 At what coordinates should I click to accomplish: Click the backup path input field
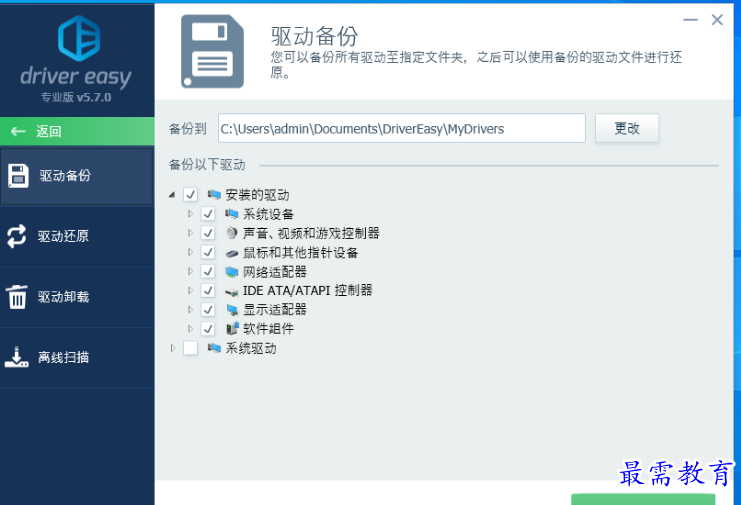coord(402,128)
